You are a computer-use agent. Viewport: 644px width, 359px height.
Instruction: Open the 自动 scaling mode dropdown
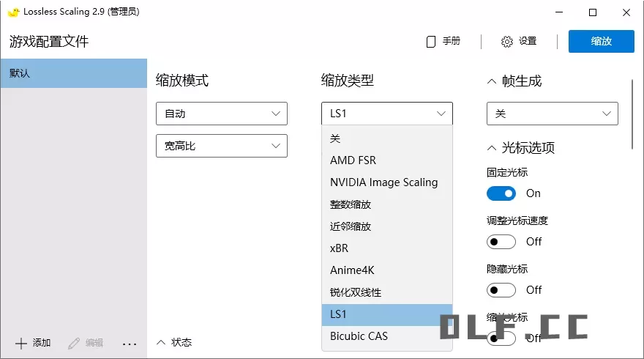pos(221,114)
